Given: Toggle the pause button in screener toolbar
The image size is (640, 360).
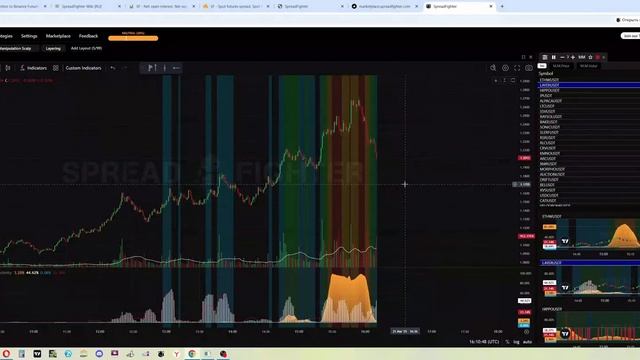Looking at the screenshot, I should coord(553,57).
